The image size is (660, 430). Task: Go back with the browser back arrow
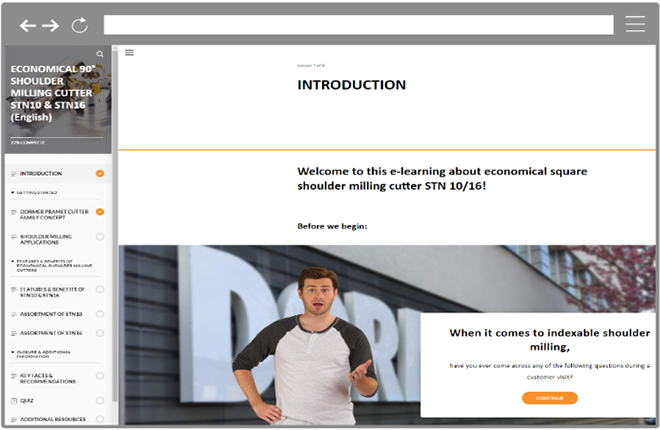pos(28,26)
